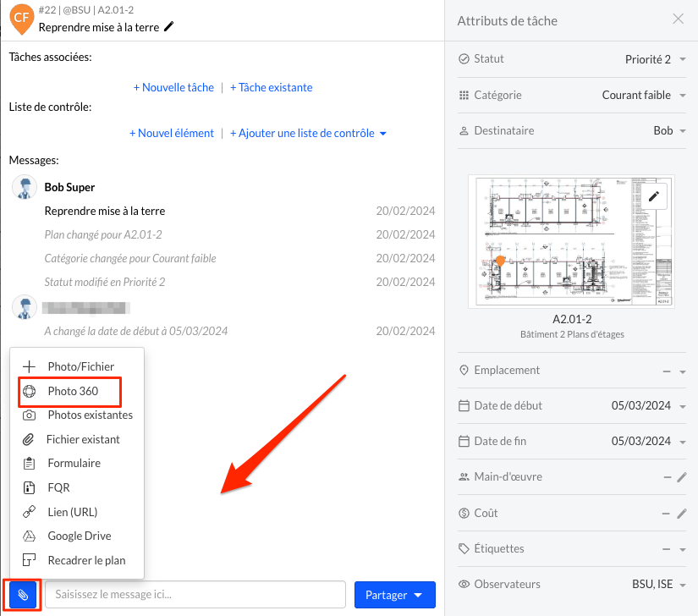Click the orange CF task pin avatar

tap(21, 18)
